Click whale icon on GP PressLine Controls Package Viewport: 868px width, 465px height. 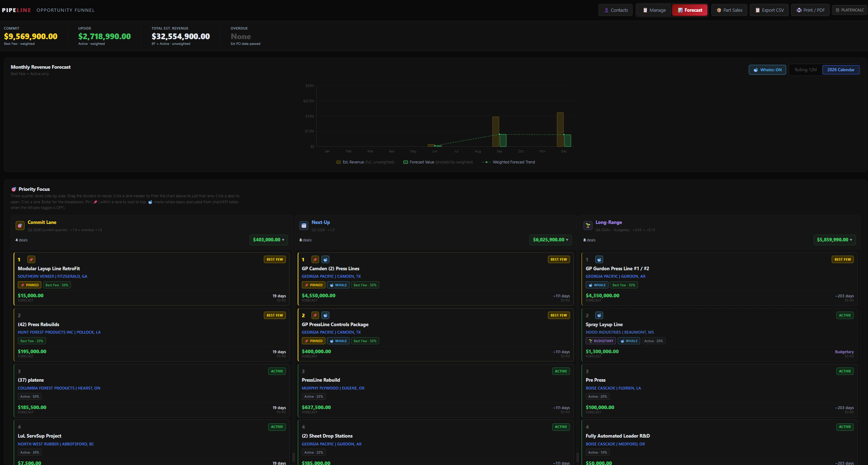[x=325, y=315]
